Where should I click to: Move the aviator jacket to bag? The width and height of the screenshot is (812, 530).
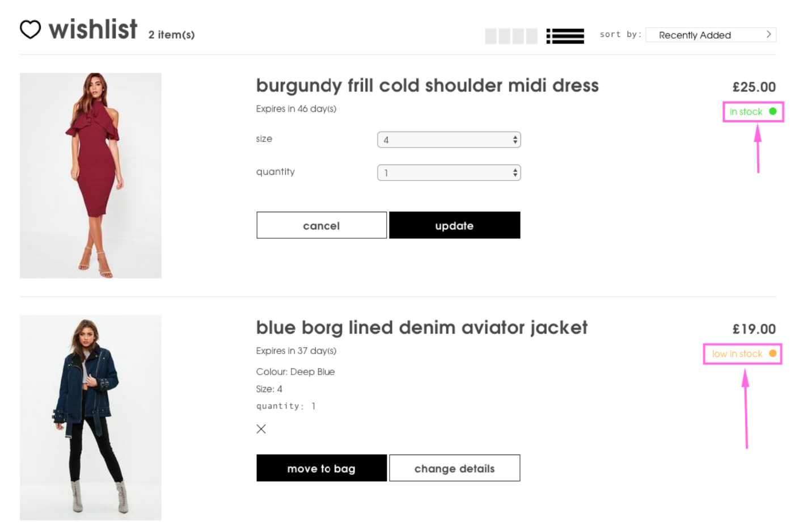322,468
